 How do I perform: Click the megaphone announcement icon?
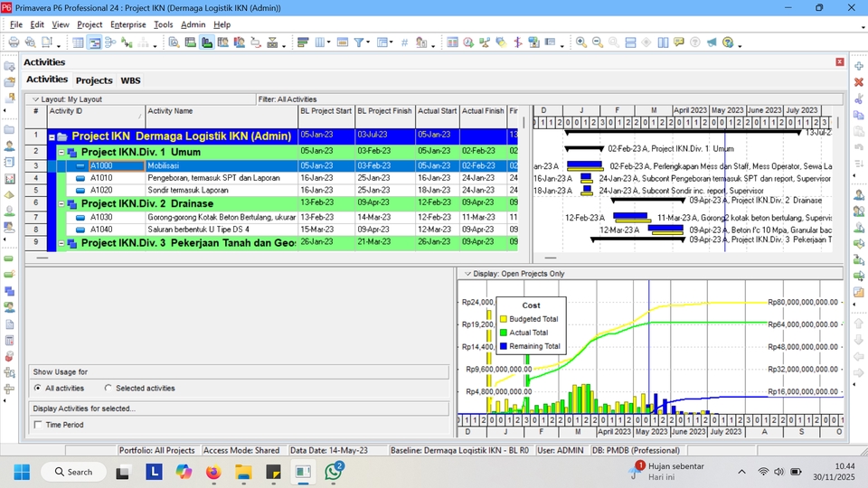[712, 42]
